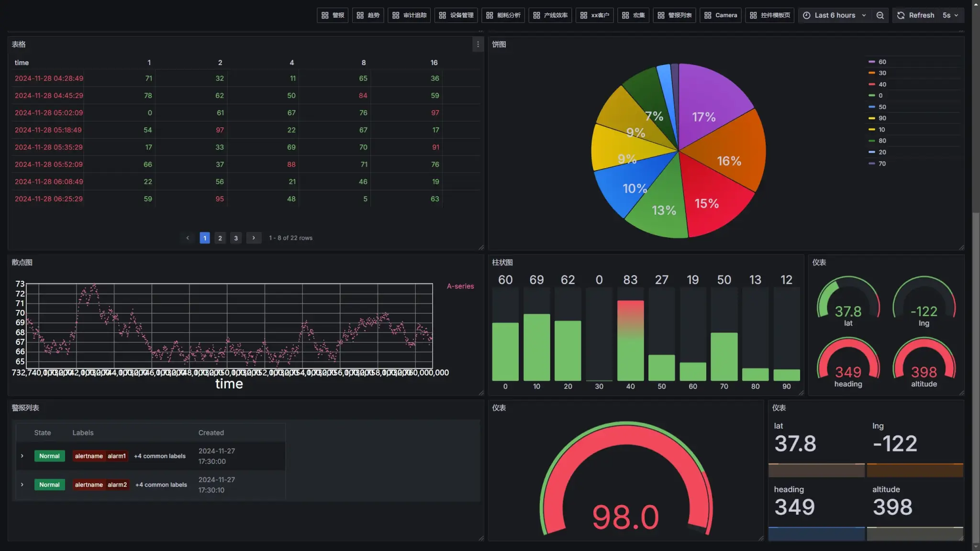Go to next table page arrow
980x551 pixels.
(x=254, y=238)
